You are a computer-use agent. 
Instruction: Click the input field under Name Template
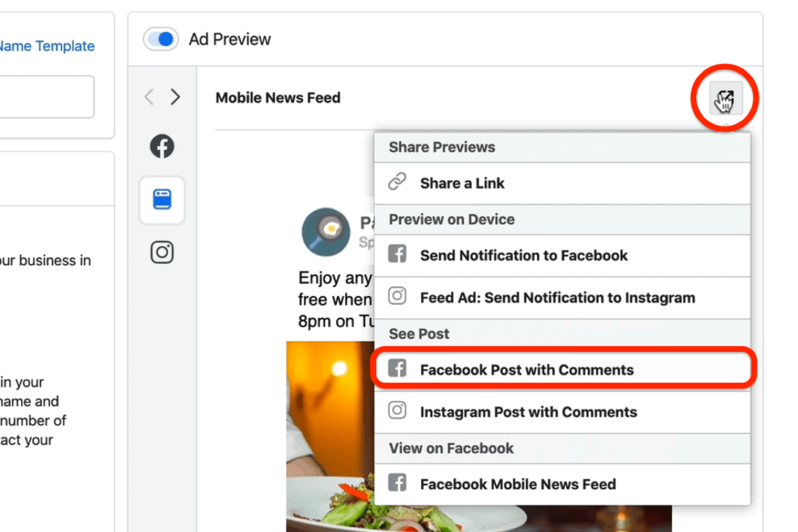47,97
